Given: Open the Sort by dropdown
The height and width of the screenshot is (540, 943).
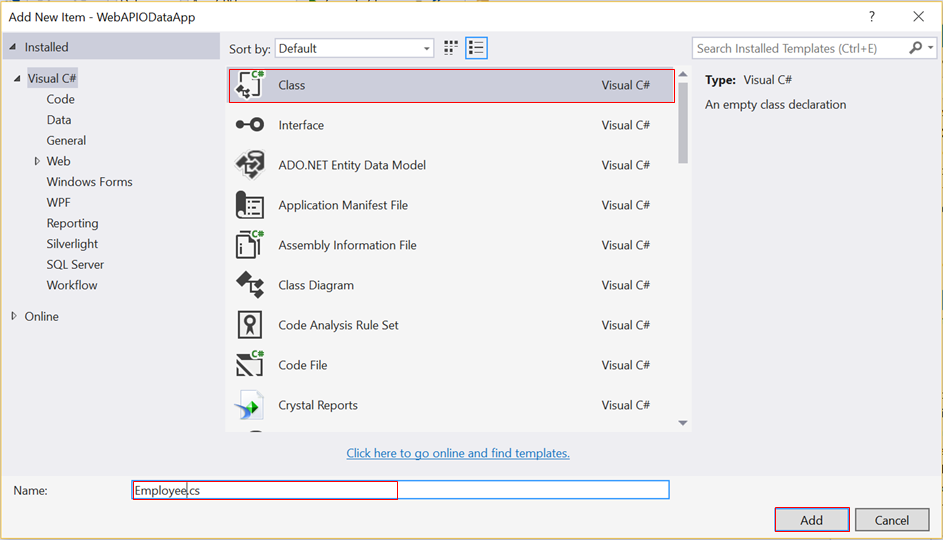Looking at the screenshot, I should (x=354, y=48).
